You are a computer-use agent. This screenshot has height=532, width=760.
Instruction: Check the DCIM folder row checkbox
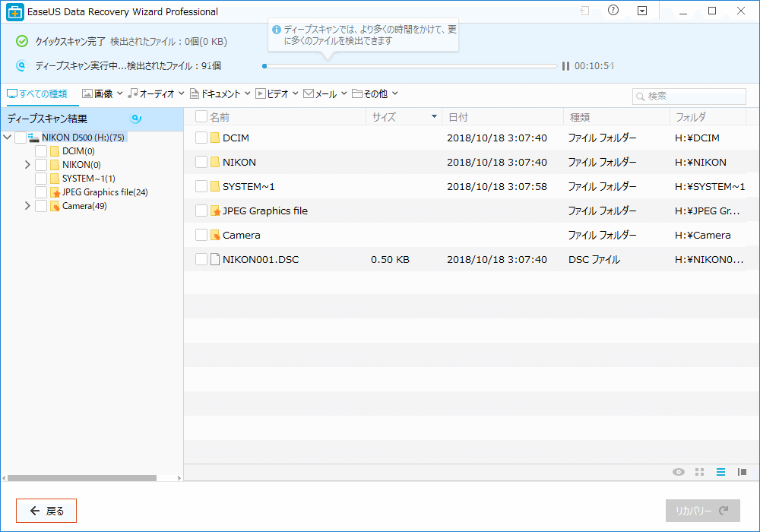click(201, 138)
